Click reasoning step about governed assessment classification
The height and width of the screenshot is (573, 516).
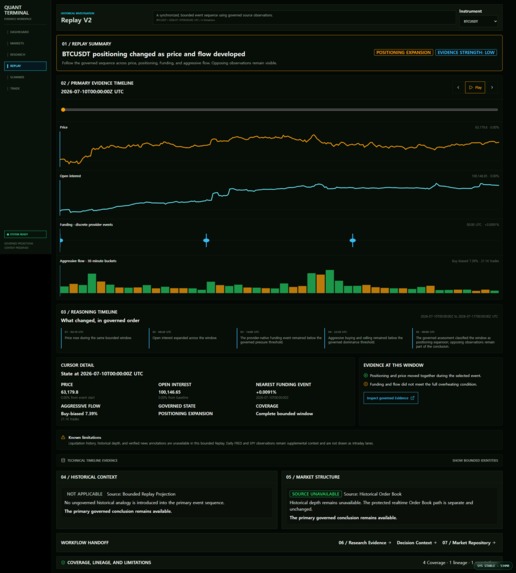455,339
